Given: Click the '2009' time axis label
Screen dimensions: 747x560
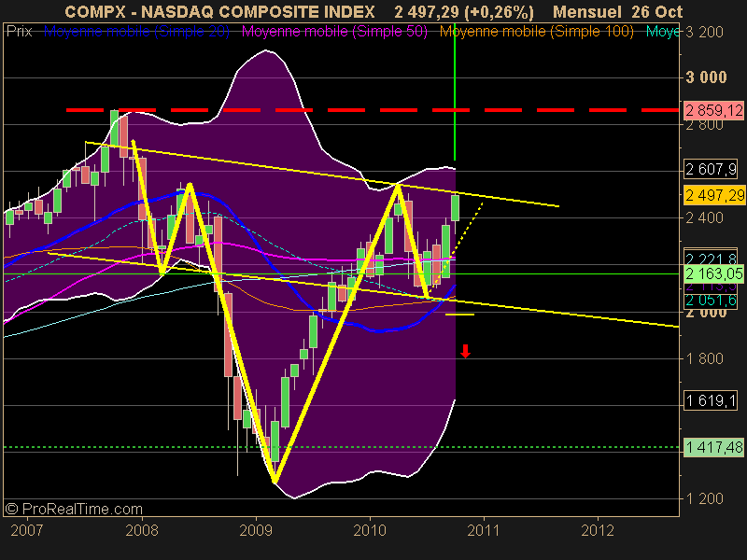Looking at the screenshot, I should (x=256, y=530).
